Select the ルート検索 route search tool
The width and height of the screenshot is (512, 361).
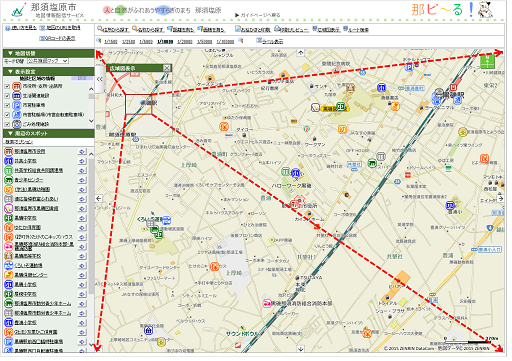coord(359,30)
